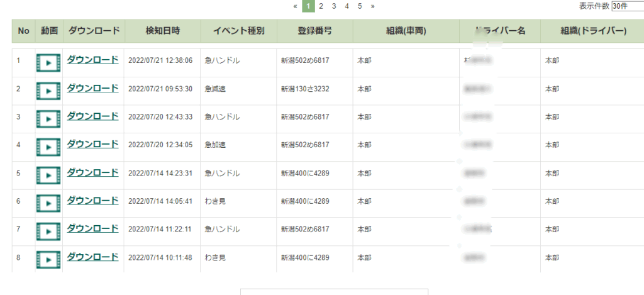
Task: Play video for row 1 event
Action: [48, 62]
